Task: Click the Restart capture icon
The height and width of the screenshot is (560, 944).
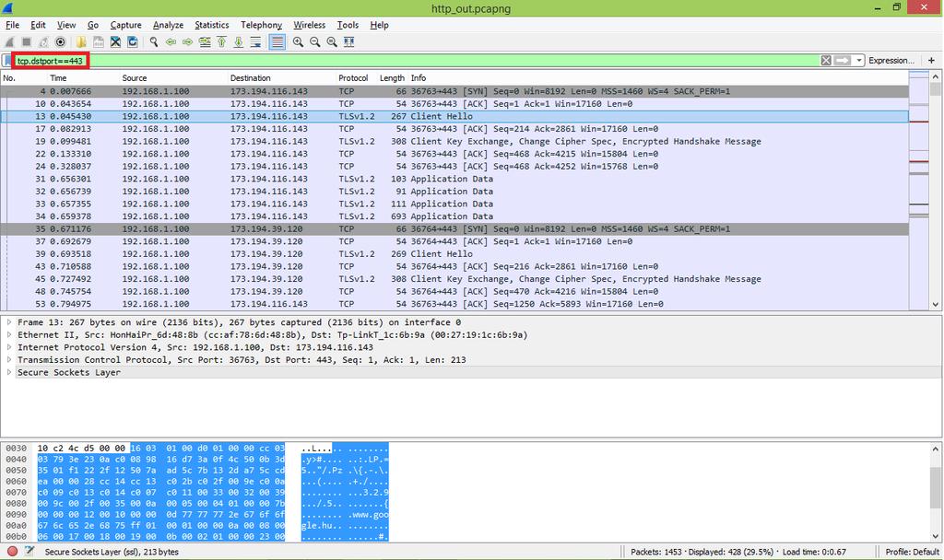Action: (x=43, y=42)
